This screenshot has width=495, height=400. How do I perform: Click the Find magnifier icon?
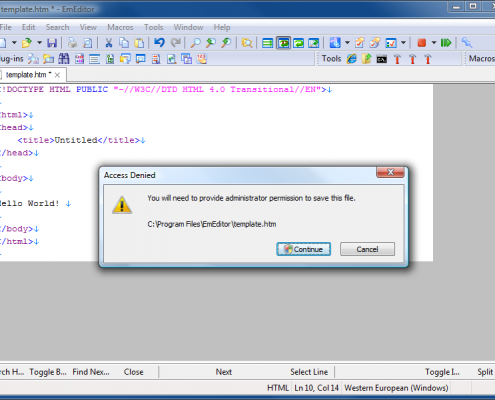(x=195, y=43)
